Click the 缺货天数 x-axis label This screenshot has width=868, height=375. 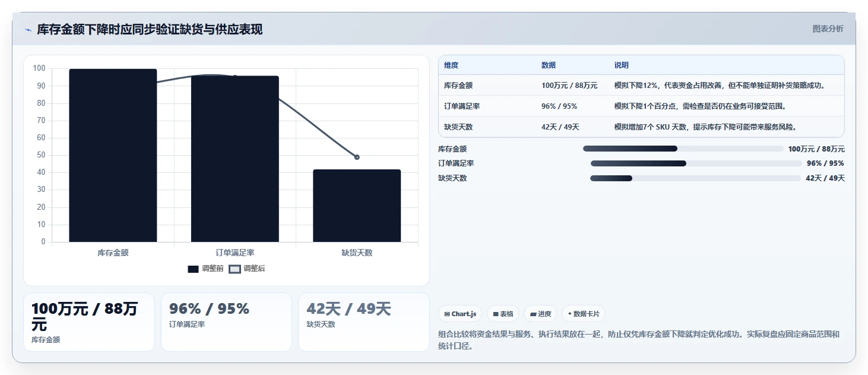357,253
